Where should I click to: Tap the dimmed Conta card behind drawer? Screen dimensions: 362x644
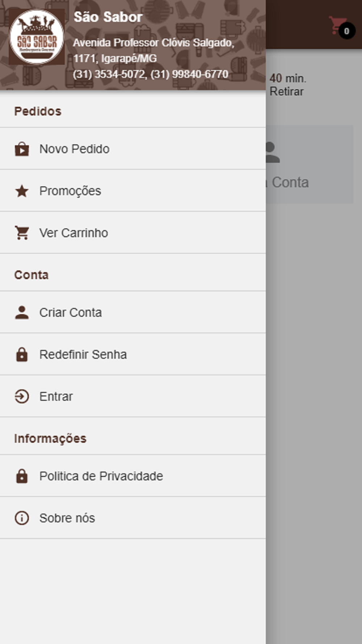(310, 165)
